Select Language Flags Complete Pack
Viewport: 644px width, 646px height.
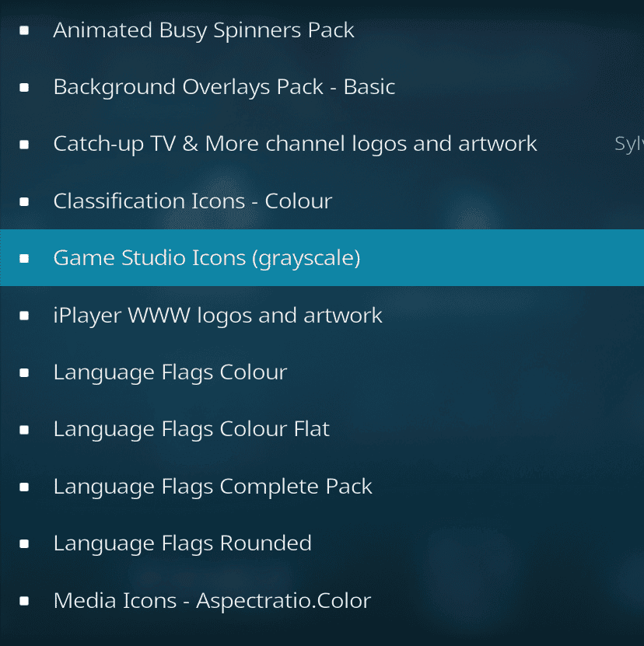[x=212, y=486]
